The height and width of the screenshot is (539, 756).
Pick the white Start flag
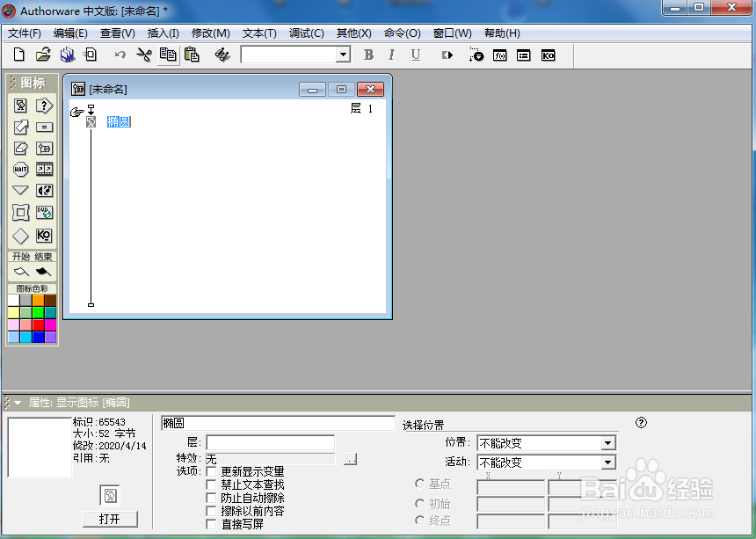21,272
